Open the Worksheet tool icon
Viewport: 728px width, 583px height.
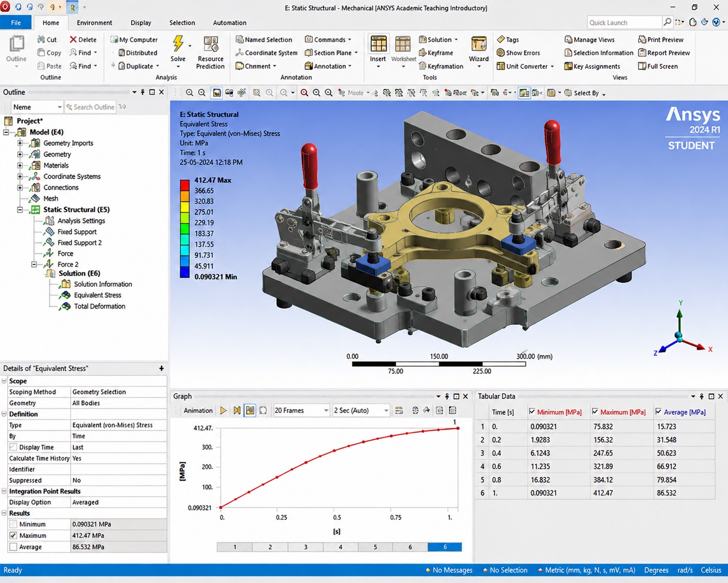(x=403, y=44)
